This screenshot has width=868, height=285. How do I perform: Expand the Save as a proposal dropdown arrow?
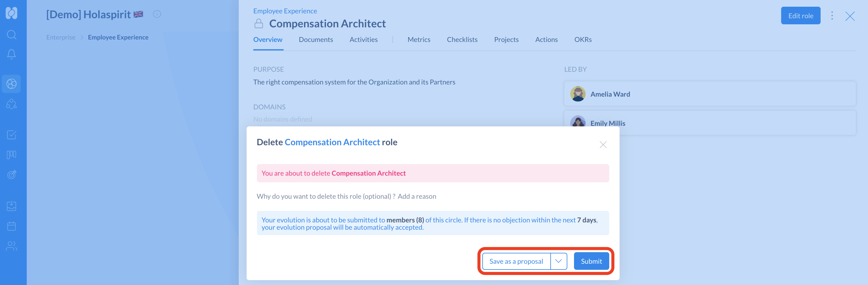558,261
